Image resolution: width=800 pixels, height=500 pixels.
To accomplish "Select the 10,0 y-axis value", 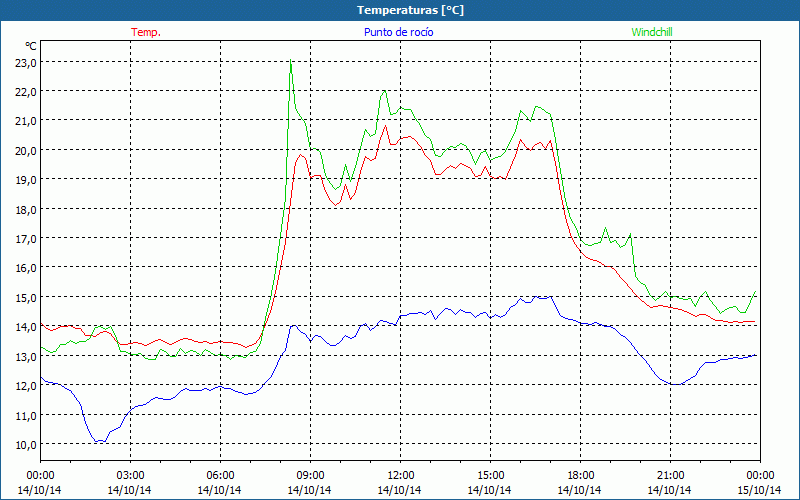I will (27, 444).
